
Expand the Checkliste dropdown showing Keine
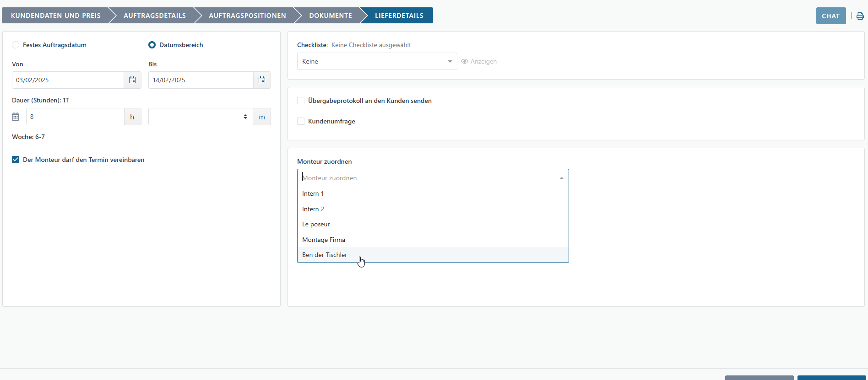click(x=376, y=61)
